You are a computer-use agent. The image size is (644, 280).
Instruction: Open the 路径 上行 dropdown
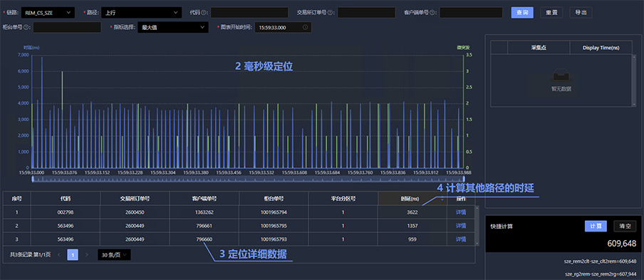[x=141, y=13]
